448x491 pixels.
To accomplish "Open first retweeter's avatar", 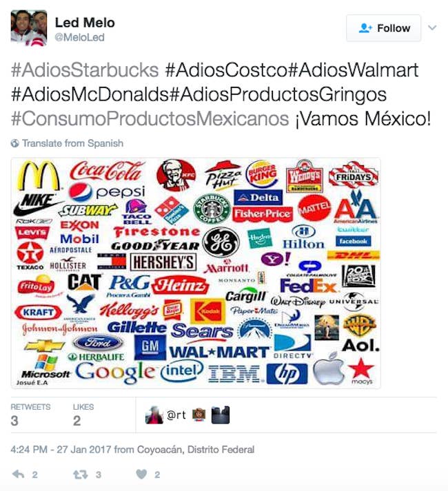I will pos(154,415).
